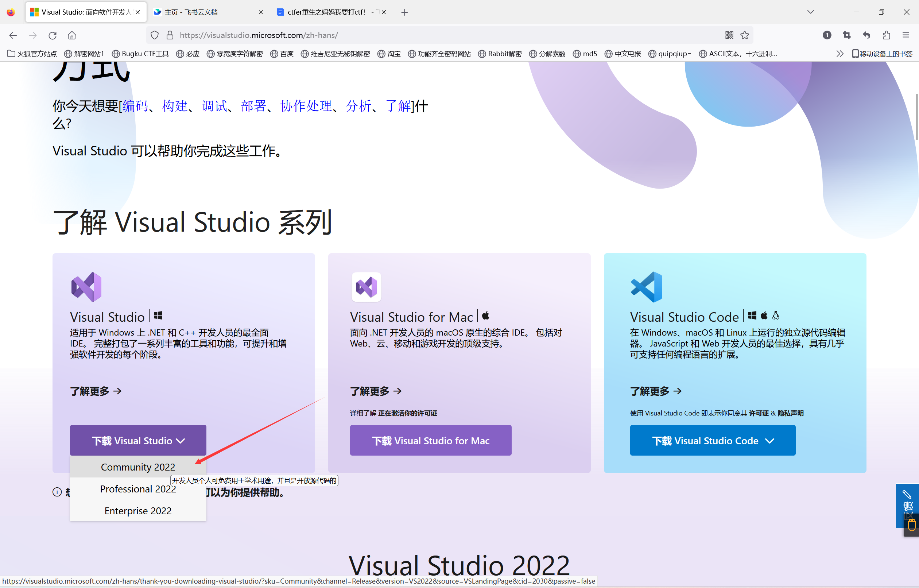
Task: Expand the list all tabs chevron
Action: (811, 12)
